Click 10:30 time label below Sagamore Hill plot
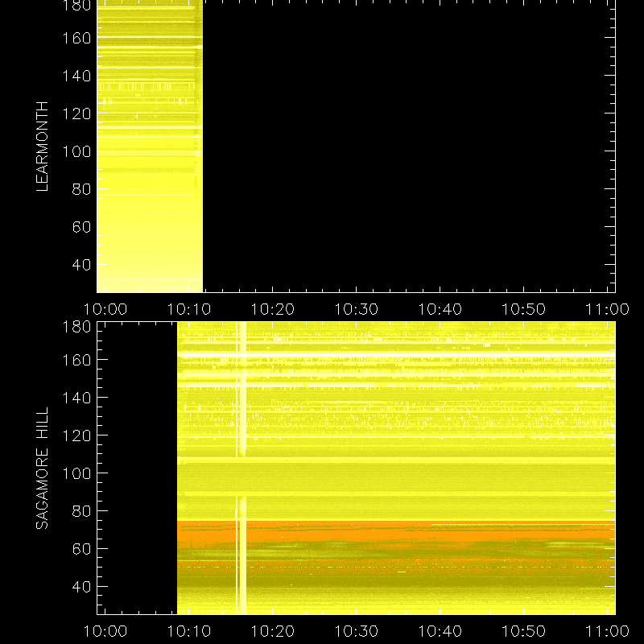Image resolution: width=644 pixels, height=644 pixels. pos(356,631)
